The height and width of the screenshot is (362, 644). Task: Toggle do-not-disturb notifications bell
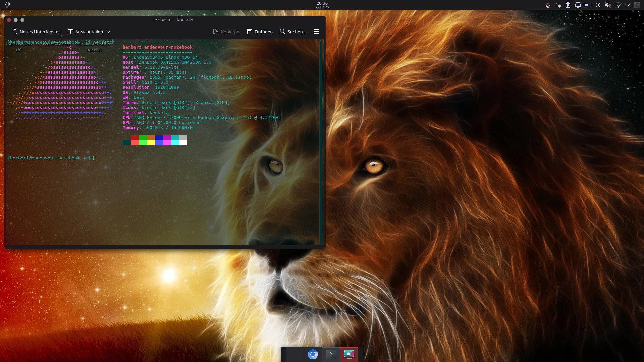(x=548, y=5)
